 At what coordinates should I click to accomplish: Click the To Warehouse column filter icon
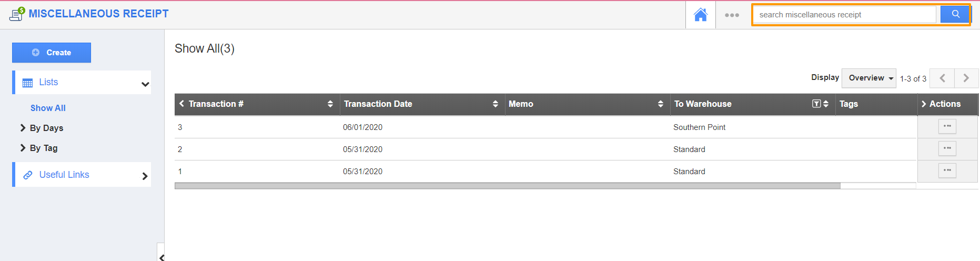816,104
